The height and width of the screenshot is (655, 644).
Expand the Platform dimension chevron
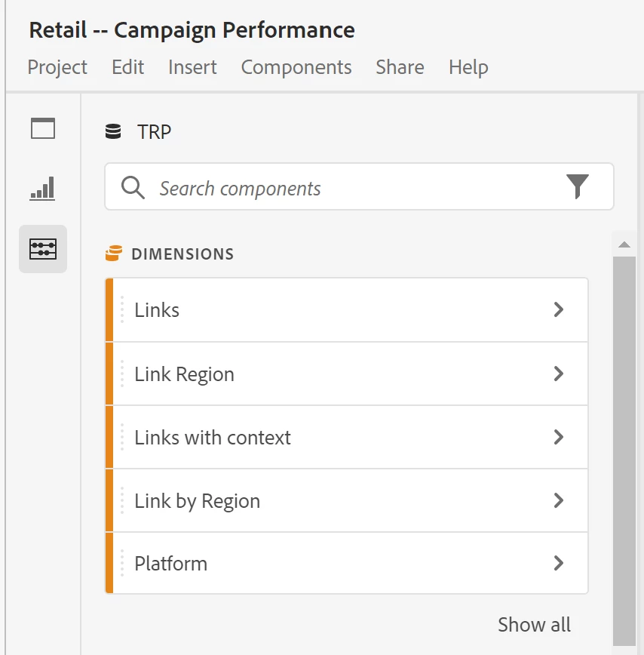559,563
